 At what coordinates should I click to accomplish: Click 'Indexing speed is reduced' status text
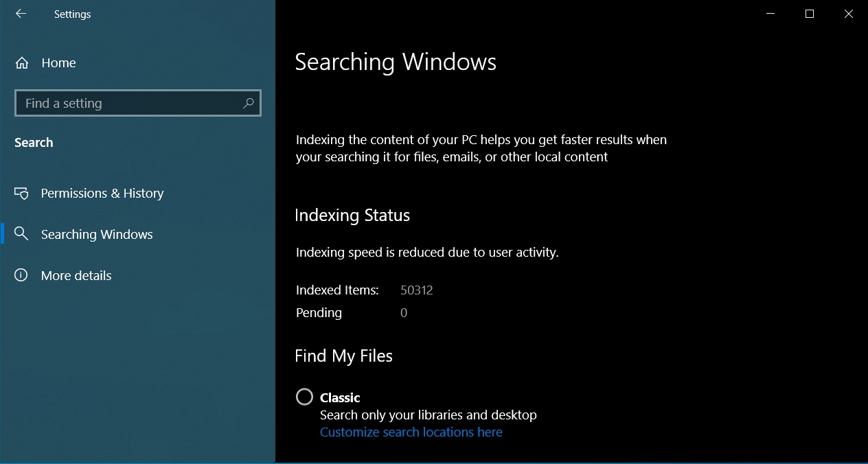[x=427, y=253]
